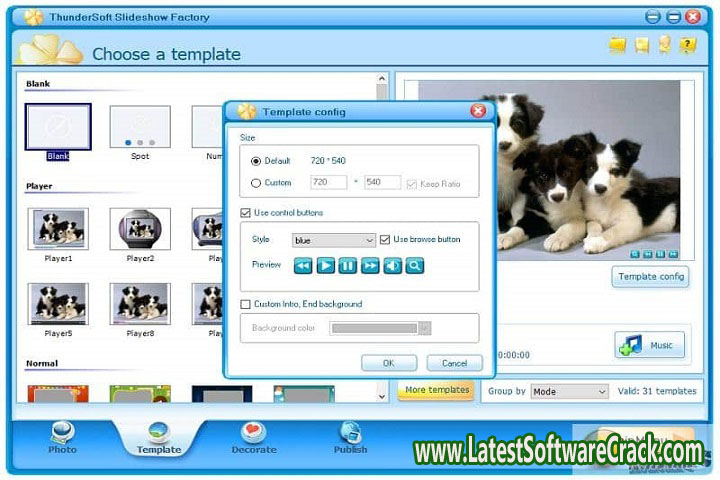Select the Player1 template thumbnail
720x480 pixels.
[58, 229]
